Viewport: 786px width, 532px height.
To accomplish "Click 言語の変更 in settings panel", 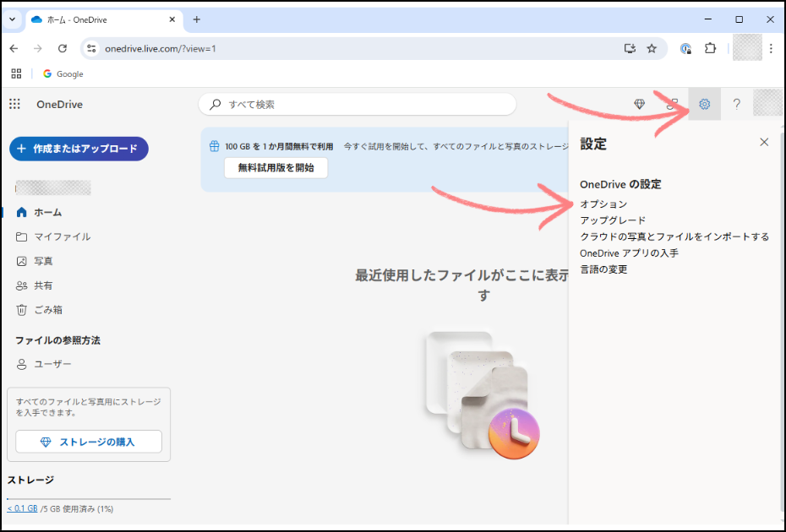I will [x=603, y=269].
